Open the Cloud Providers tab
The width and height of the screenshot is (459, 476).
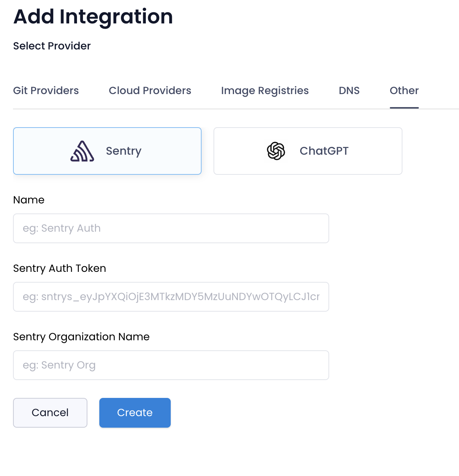tap(150, 90)
